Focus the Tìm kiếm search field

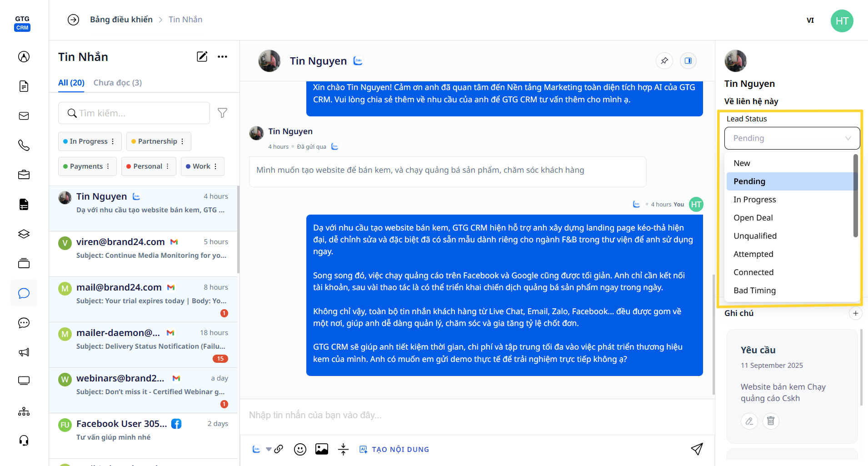(139, 113)
